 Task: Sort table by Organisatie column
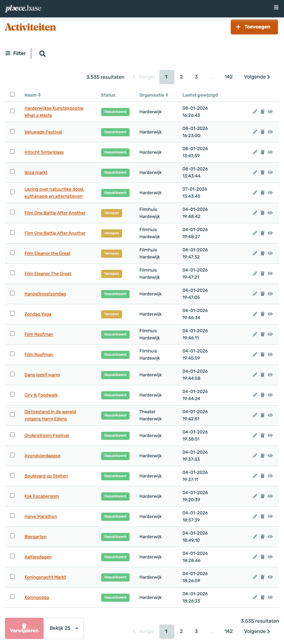[154, 95]
